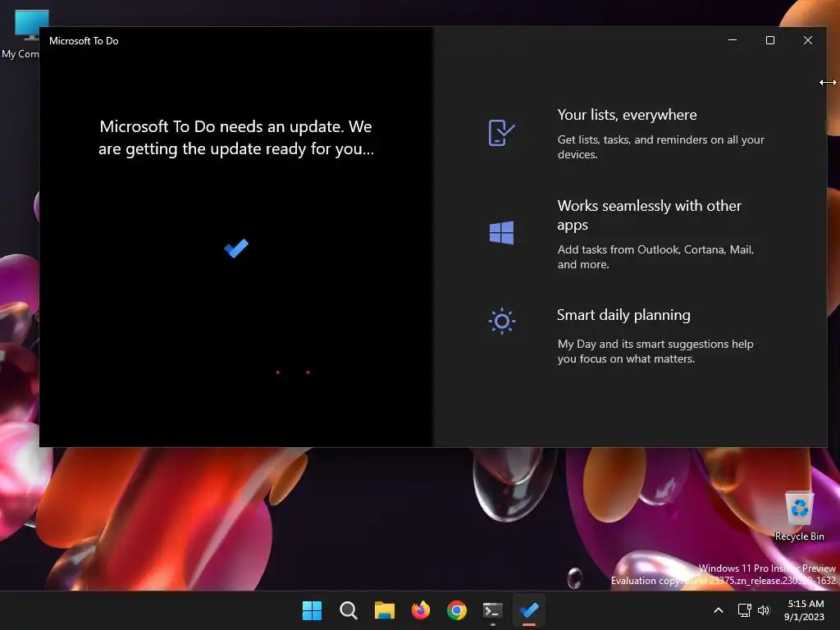Click the "Microsoft To Do" window title
Viewport: 840px width, 630px height.
click(x=84, y=41)
